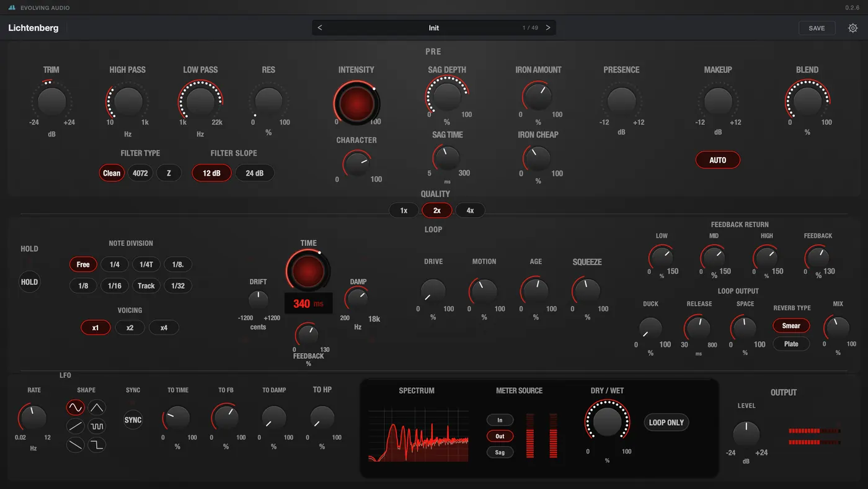868x489 pixels.
Task: Select the falling ramp LFO shape
Action: click(75, 444)
